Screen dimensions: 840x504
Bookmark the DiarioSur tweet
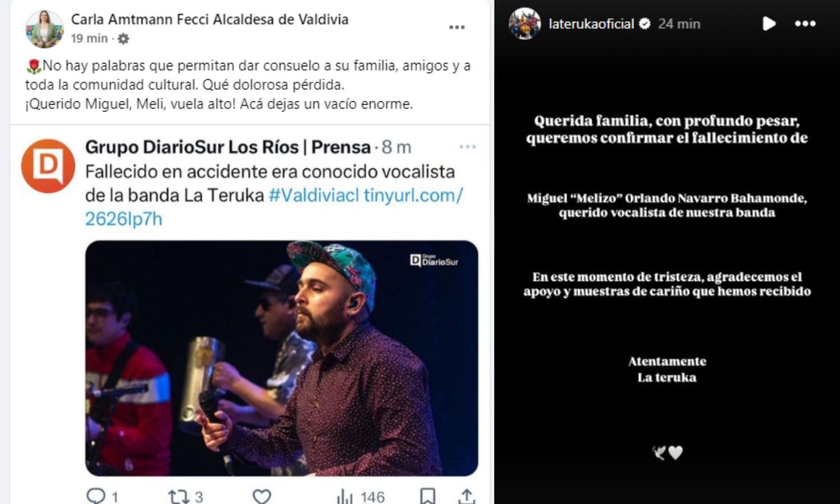(427, 497)
